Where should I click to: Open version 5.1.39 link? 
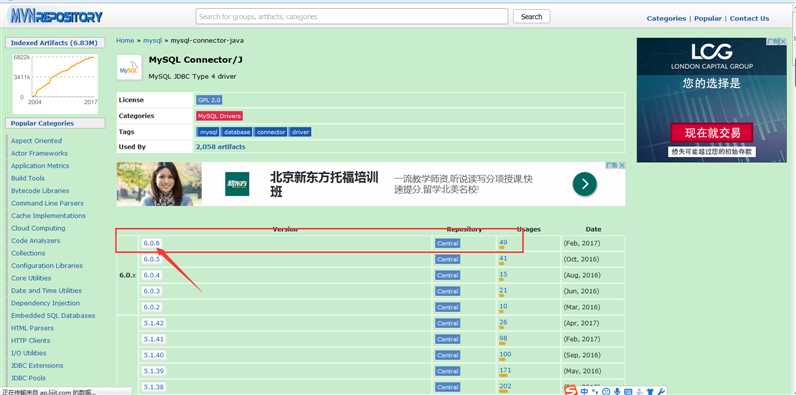pyautogui.click(x=153, y=371)
